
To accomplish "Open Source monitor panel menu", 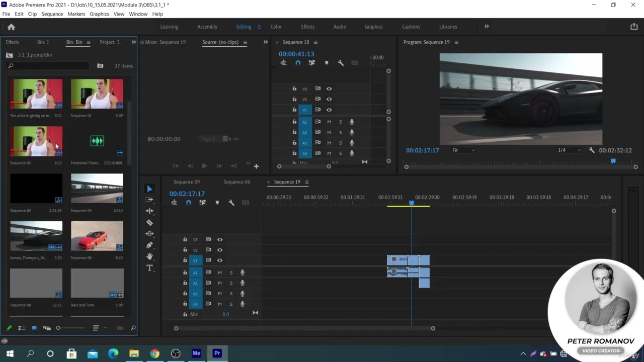I will 245,42.
